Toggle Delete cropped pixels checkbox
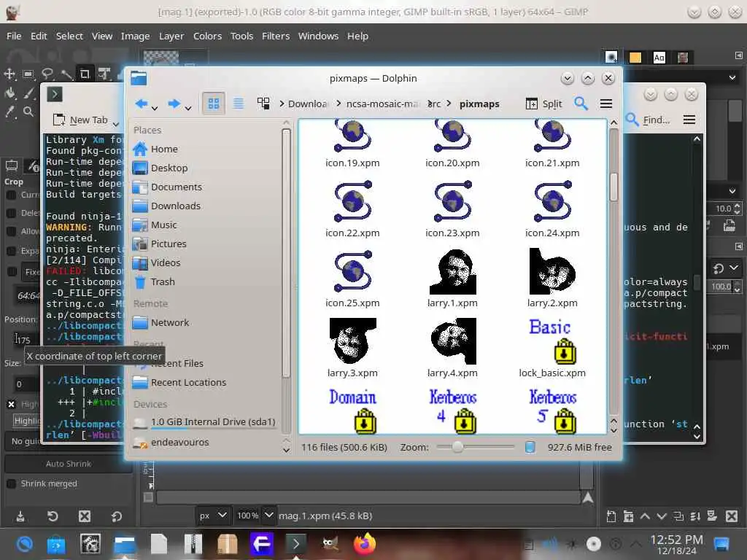The height and width of the screenshot is (560, 747). click(x=12, y=213)
